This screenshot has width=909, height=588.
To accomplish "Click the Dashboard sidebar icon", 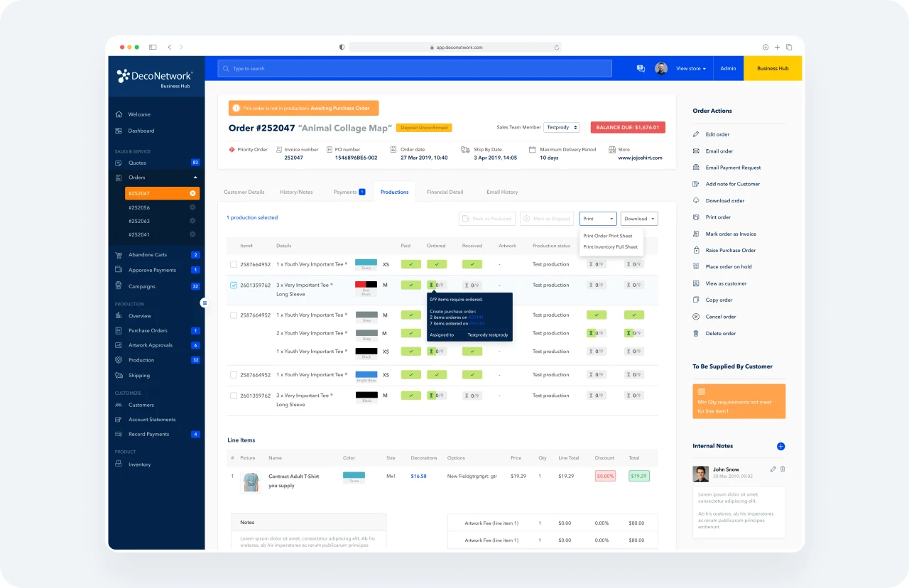I will tap(119, 131).
